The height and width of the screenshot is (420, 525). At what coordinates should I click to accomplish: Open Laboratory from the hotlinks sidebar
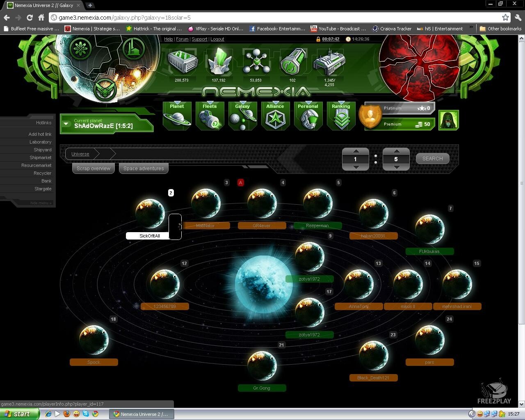coord(40,142)
